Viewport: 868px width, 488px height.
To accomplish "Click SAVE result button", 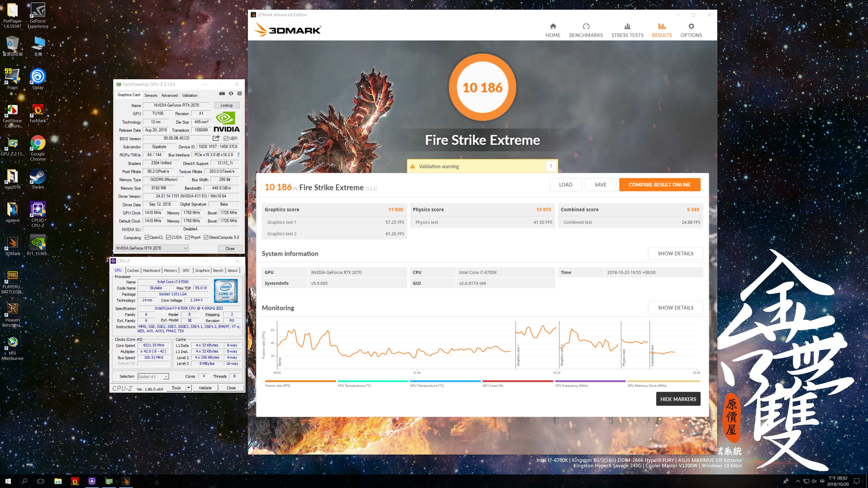I will pyautogui.click(x=600, y=185).
